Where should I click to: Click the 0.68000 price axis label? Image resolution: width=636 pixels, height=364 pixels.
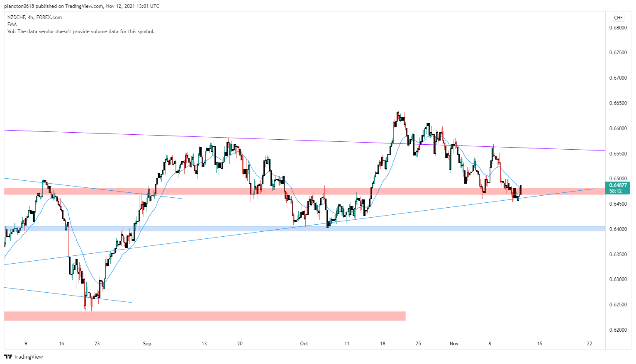click(618, 28)
